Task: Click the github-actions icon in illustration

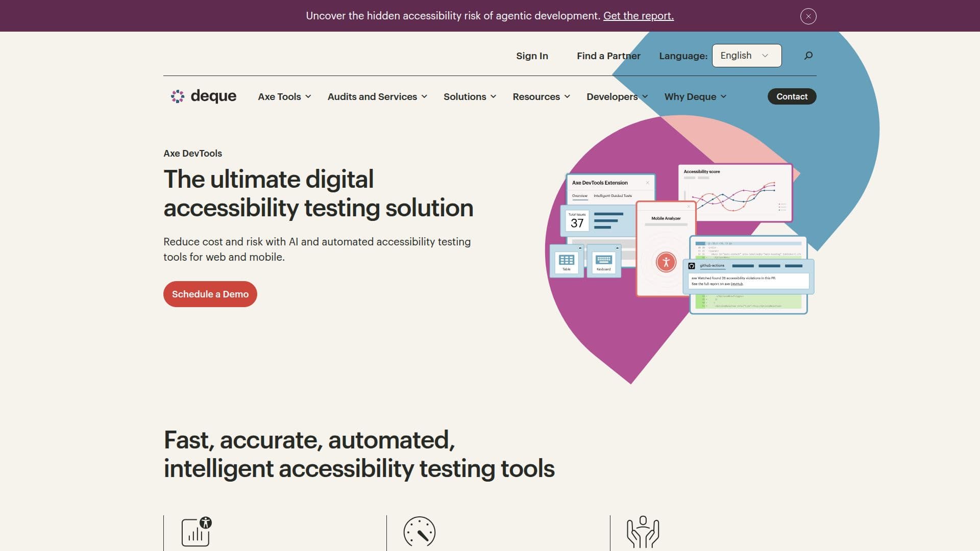Action: 692,266
